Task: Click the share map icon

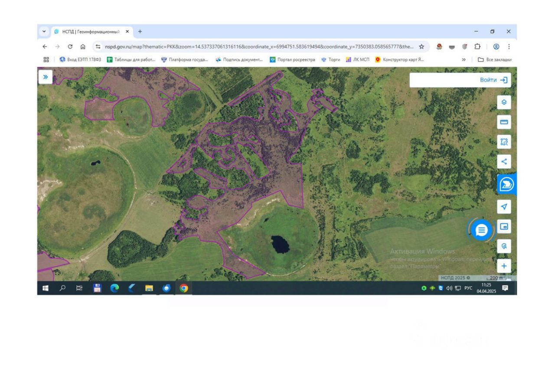Action: click(504, 161)
